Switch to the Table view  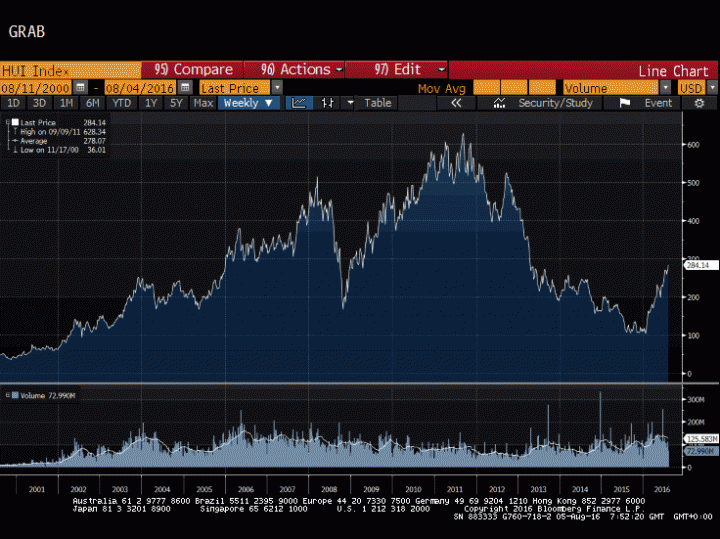[378, 103]
